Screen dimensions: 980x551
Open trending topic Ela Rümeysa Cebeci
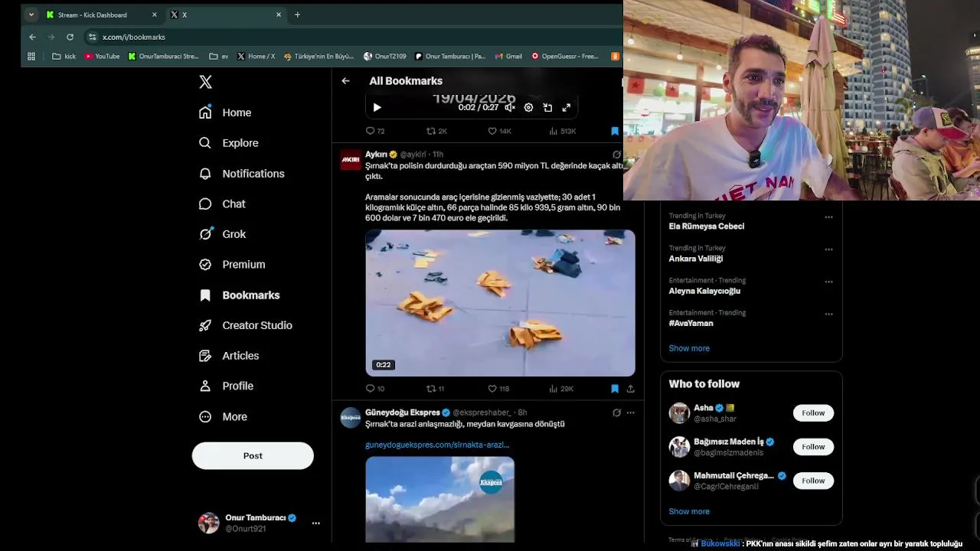(706, 227)
